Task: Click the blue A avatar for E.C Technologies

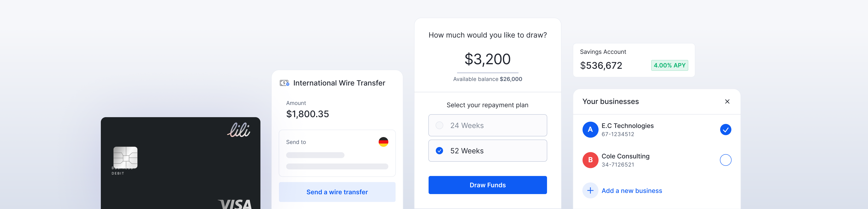Action: [590, 129]
